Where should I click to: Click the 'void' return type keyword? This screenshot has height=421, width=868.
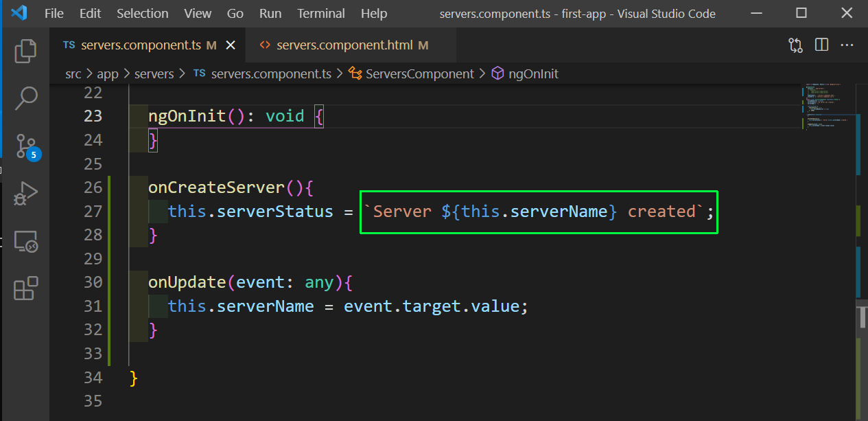[285, 116]
